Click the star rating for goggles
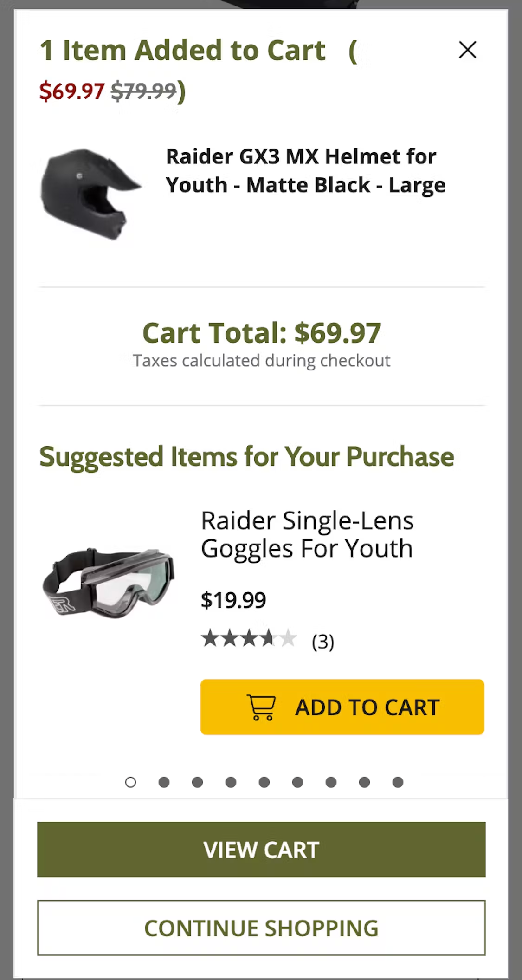522x980 pixels. (249, 638)
